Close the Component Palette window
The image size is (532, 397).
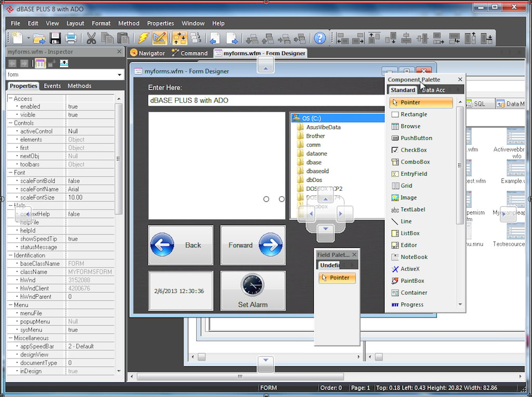pos(460,80)
